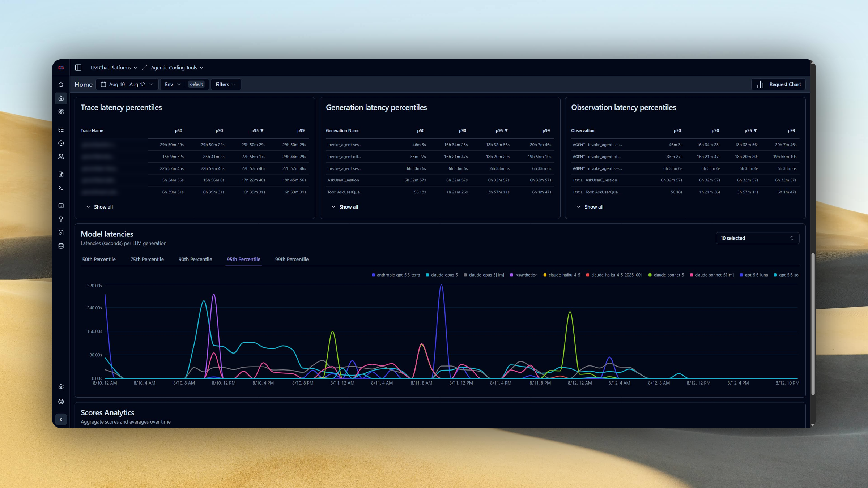Image resolution: width=868 pixels, height=488 pixels.
Task: Open Users via the people icon
Action: (61, 157)
